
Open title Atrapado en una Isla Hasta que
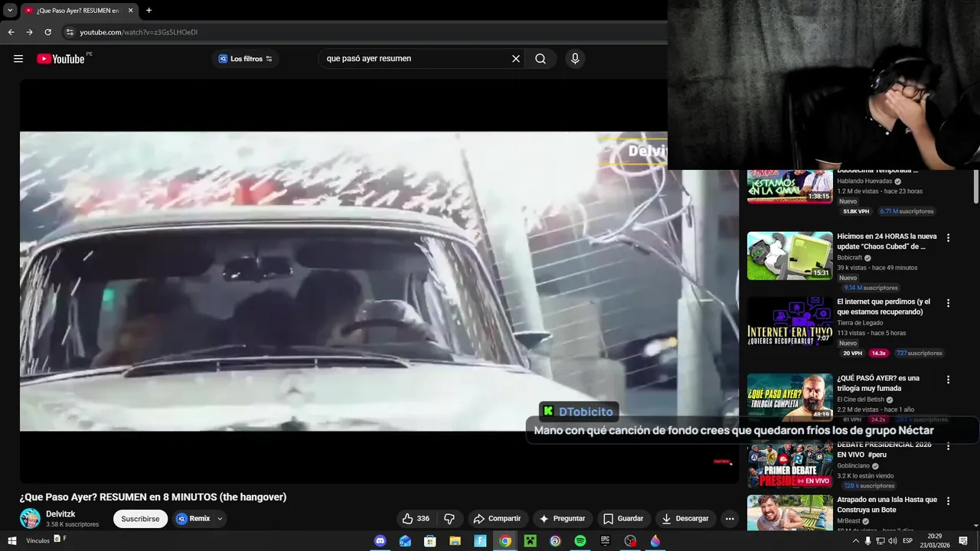(x=887, y=505)
